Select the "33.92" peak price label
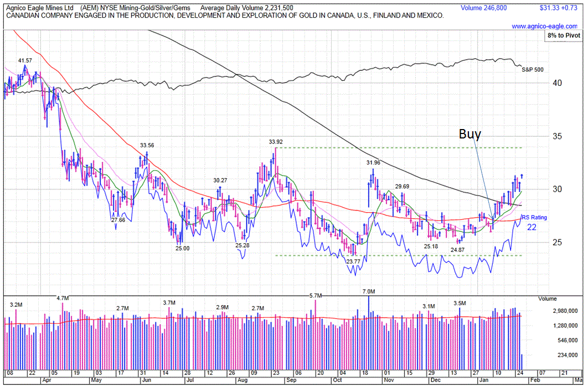The image size is (588, 391). (276, 142)
